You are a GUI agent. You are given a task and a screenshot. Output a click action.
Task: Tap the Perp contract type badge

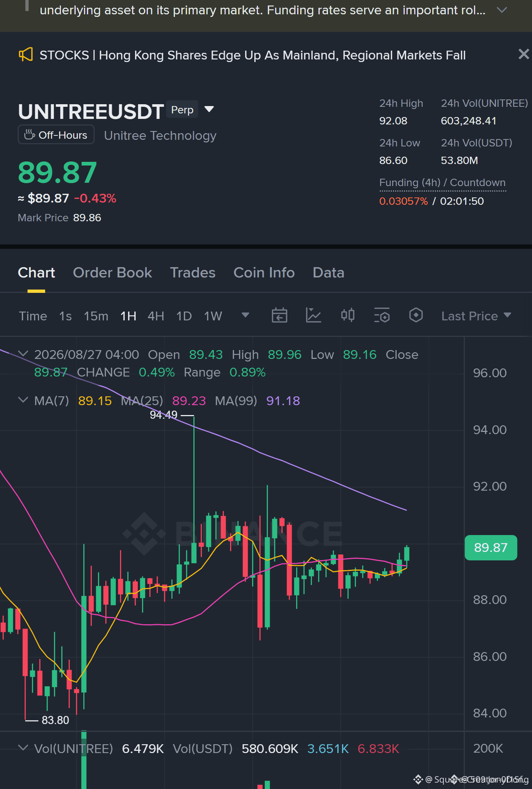pos(182,109)
